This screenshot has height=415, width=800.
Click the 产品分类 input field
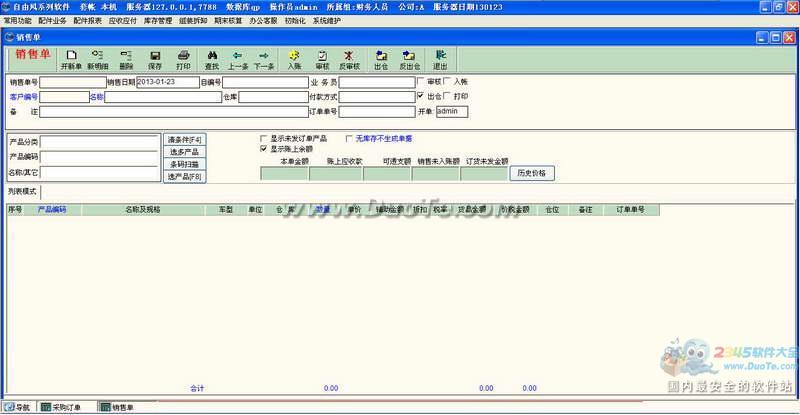click(x=100, y=142)
